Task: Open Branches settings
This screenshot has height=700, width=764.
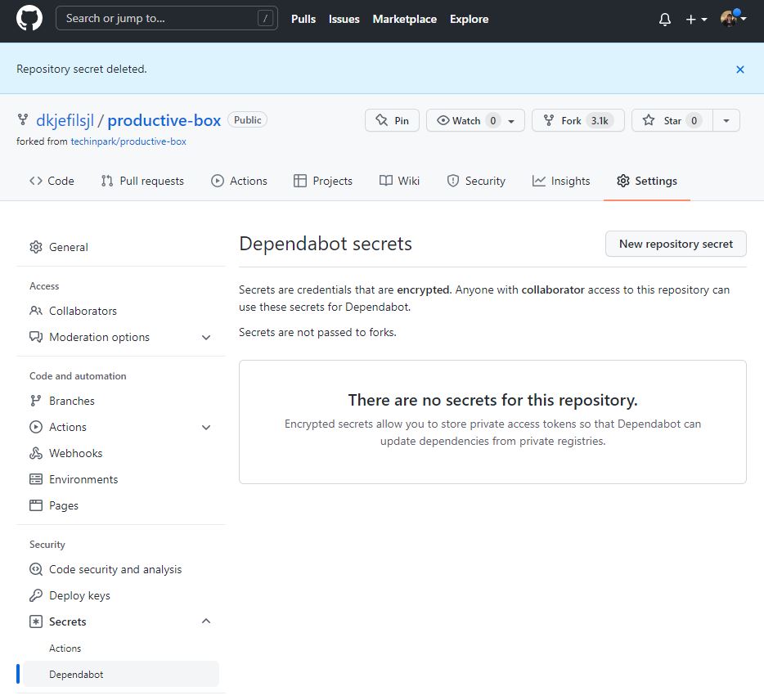Action: click(72, 401)
